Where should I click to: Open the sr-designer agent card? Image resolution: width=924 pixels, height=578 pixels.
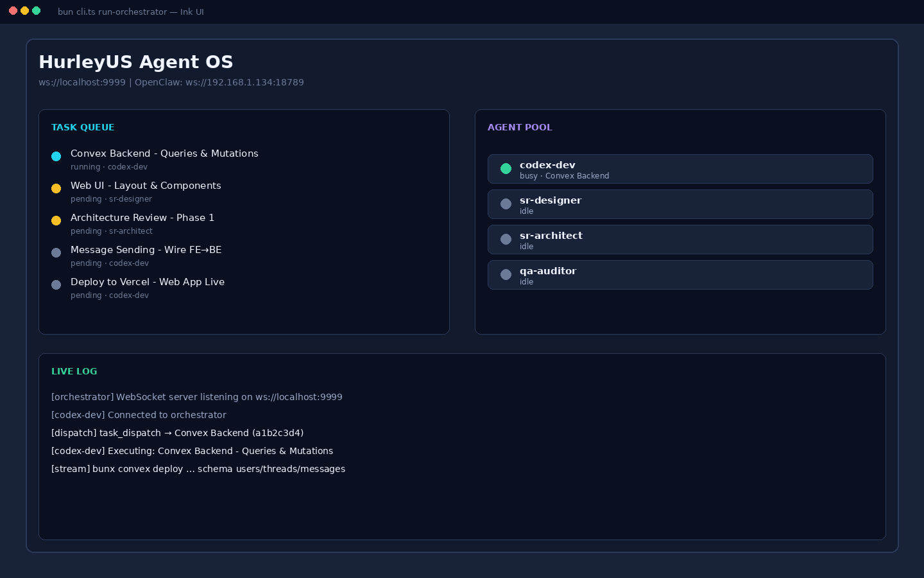680,204
